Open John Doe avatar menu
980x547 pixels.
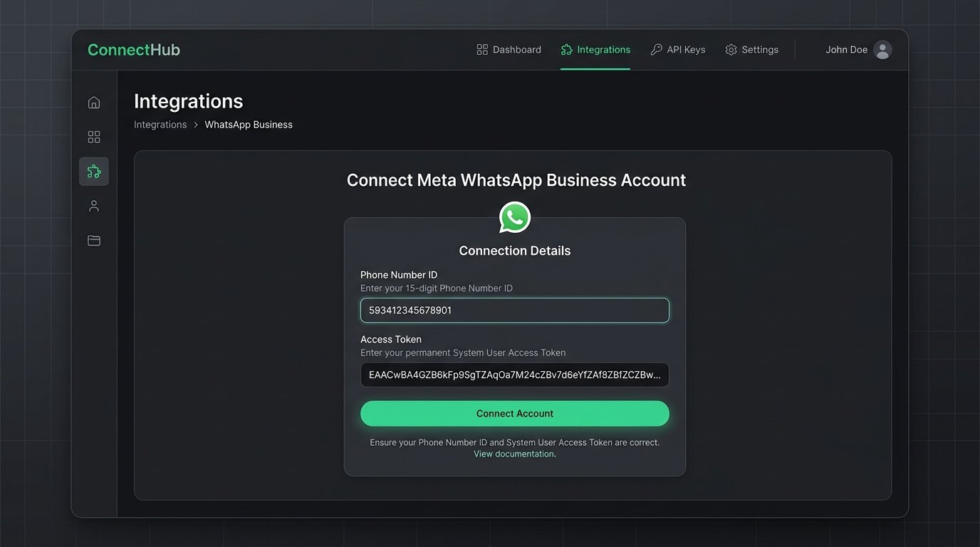tap(882, 50)
